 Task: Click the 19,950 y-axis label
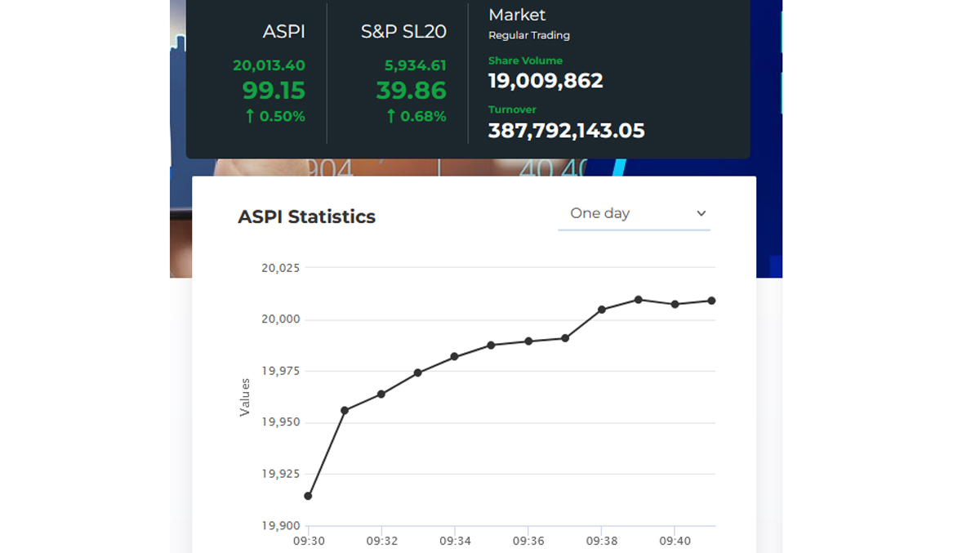[281, 422]
